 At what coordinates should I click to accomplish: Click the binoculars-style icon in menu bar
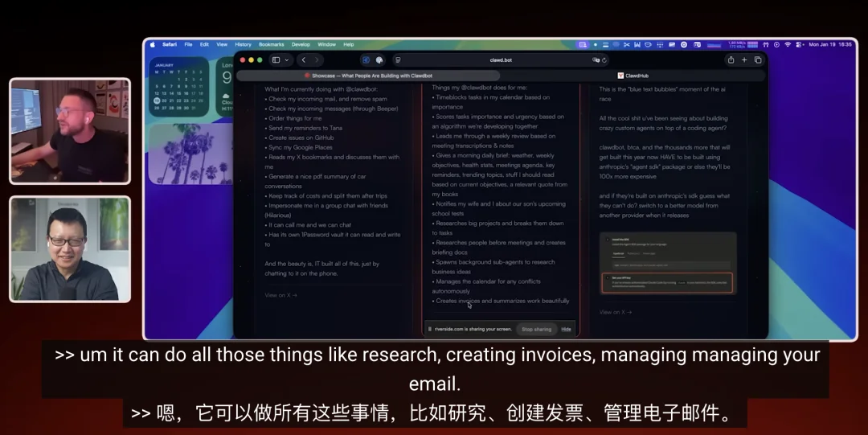[766, 44]
